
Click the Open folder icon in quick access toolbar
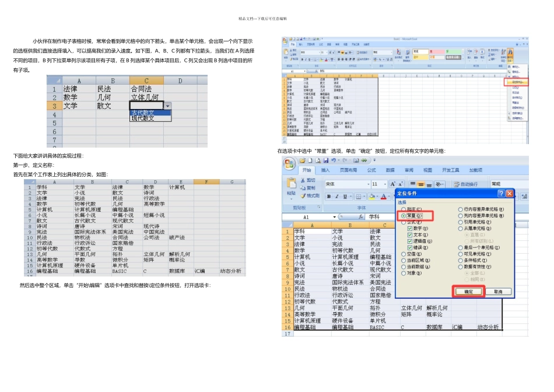coord(303,160)
